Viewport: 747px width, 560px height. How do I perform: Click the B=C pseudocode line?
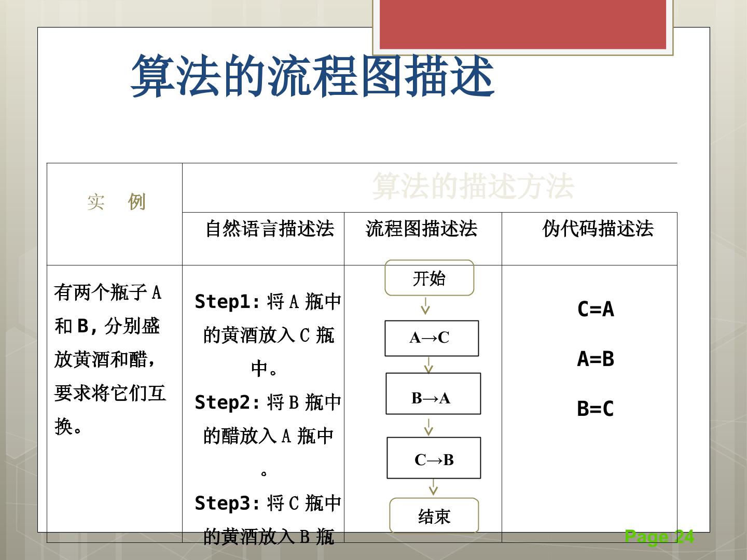[596, 409]
